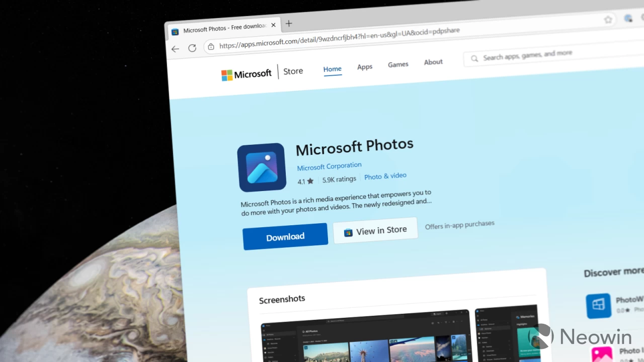
Task: Click the Download button
Action: pyautogui.click(x=285, y=236)
